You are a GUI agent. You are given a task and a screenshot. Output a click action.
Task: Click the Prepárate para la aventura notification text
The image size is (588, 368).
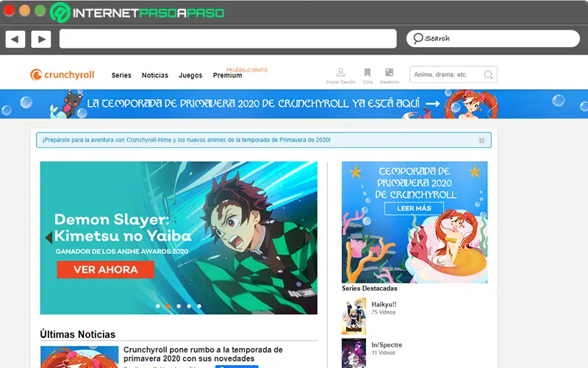point(187,140)
